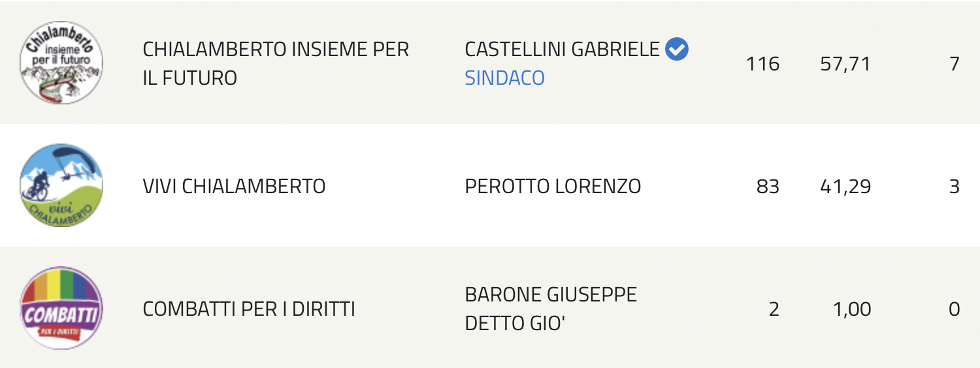This screenshot has height=368, width=980.
Task: Click the 41,29 percentage value
Action: click(845, 187)
